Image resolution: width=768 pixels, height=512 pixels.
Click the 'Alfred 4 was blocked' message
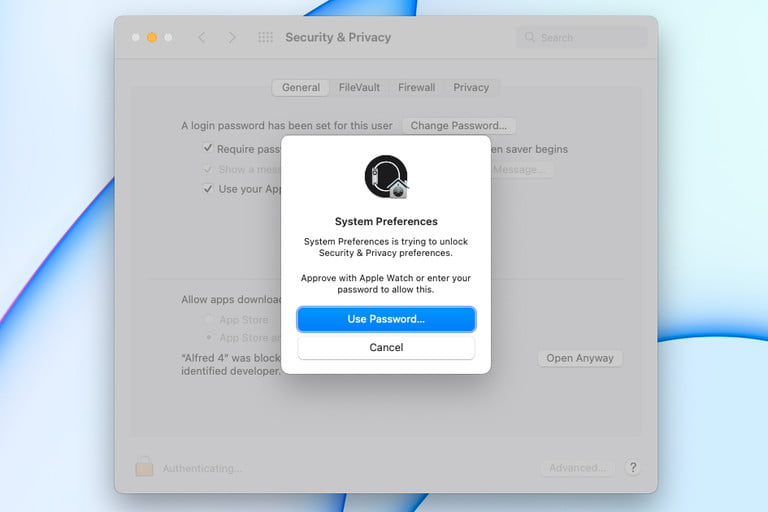pos(231,365)
